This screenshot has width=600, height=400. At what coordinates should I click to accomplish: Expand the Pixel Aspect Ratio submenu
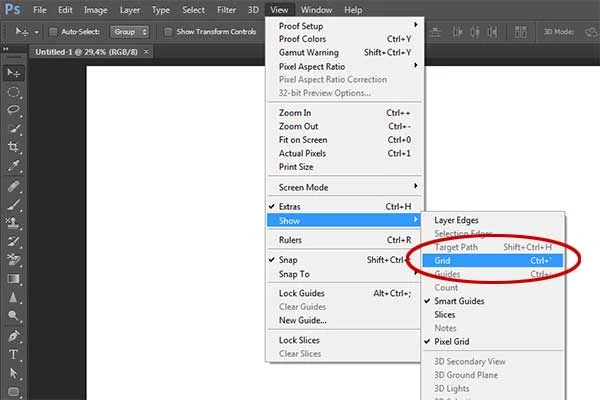point(344,67)
